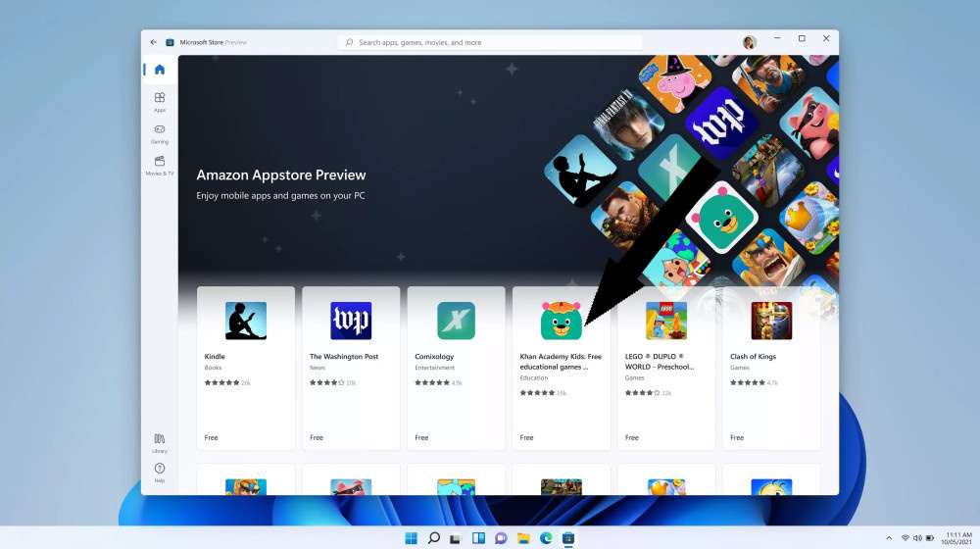This screenshot has height=549, width=980.
Task: Open the volume control in system tray
Action: point(917,538)
